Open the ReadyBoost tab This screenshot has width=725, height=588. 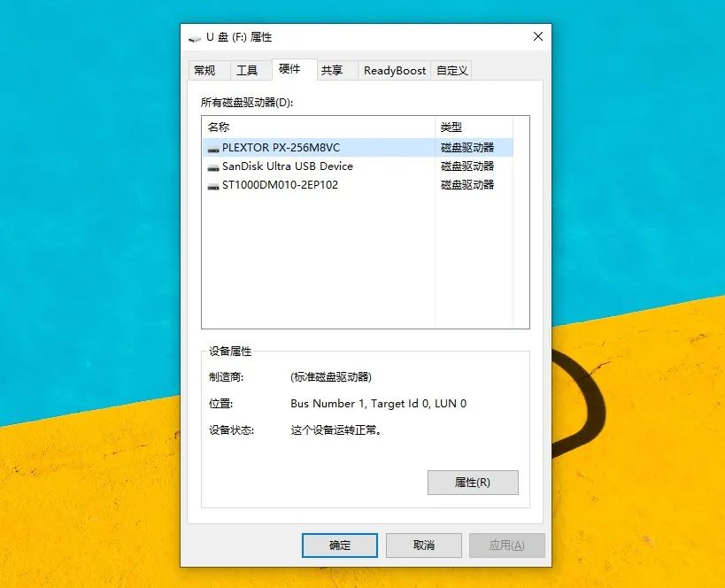click(x=395, y=70)
